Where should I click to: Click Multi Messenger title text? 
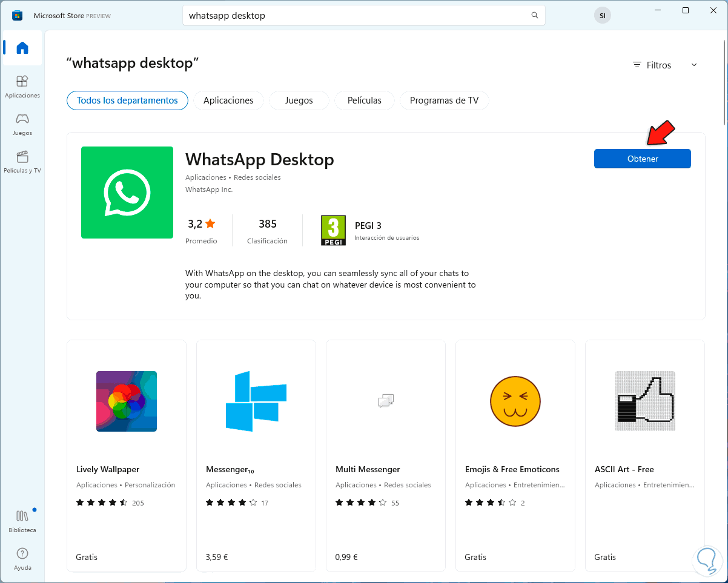click(x=368, y=469)
